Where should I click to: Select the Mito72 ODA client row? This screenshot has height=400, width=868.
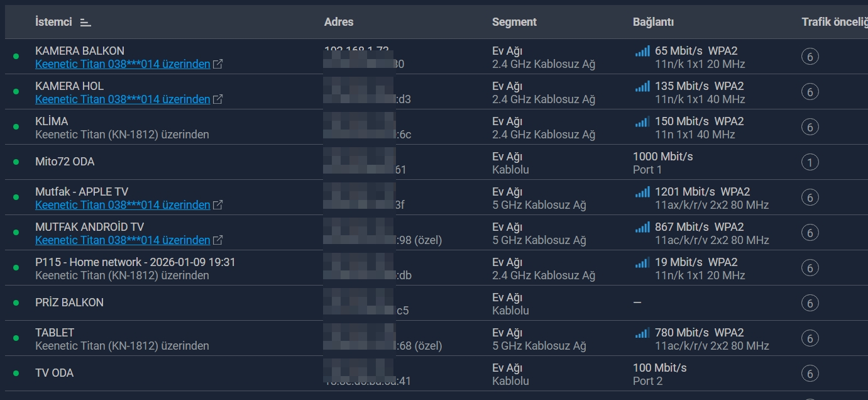[65, 162]
